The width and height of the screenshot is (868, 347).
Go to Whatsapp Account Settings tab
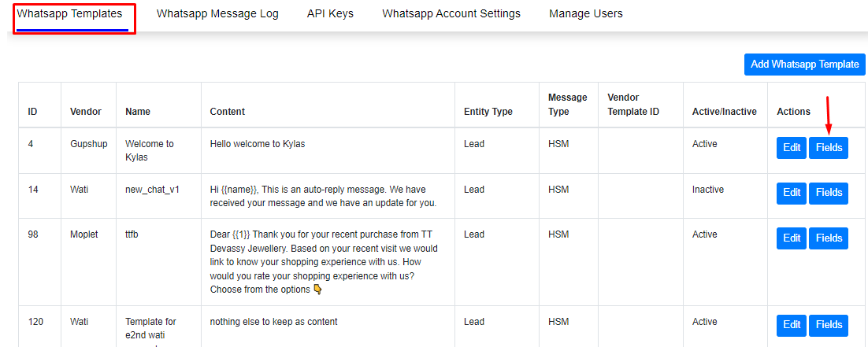451,13
